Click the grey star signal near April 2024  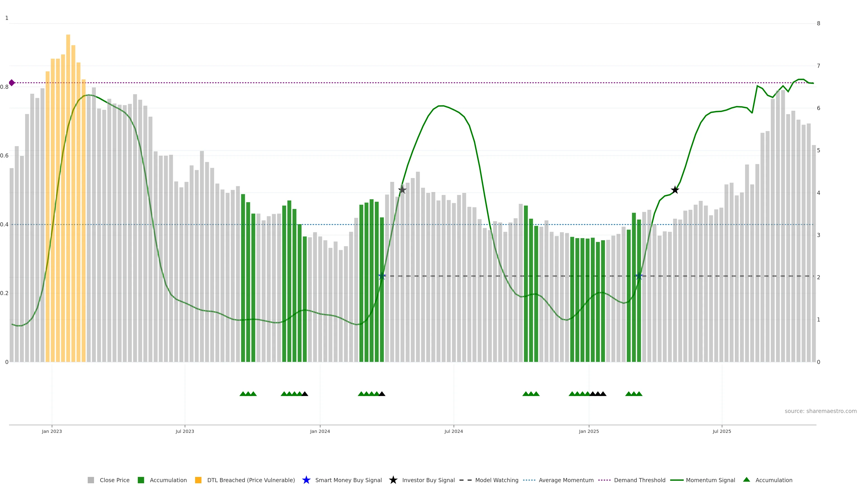point(402,190)
